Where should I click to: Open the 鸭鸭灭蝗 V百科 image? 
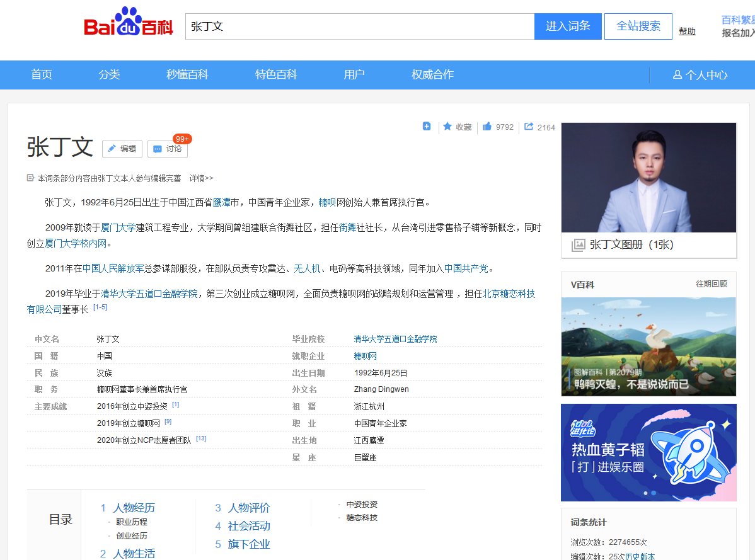[x=648, y=347]
